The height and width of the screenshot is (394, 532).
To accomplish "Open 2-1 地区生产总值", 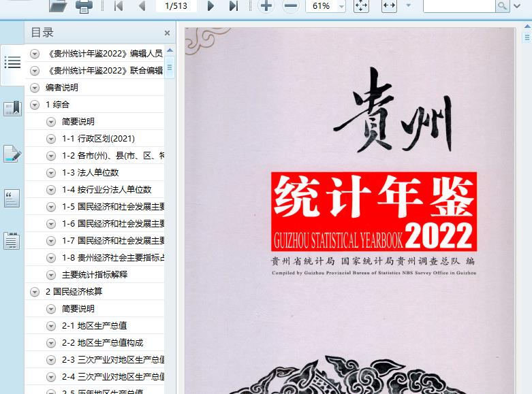I will [x=94, y=325].
